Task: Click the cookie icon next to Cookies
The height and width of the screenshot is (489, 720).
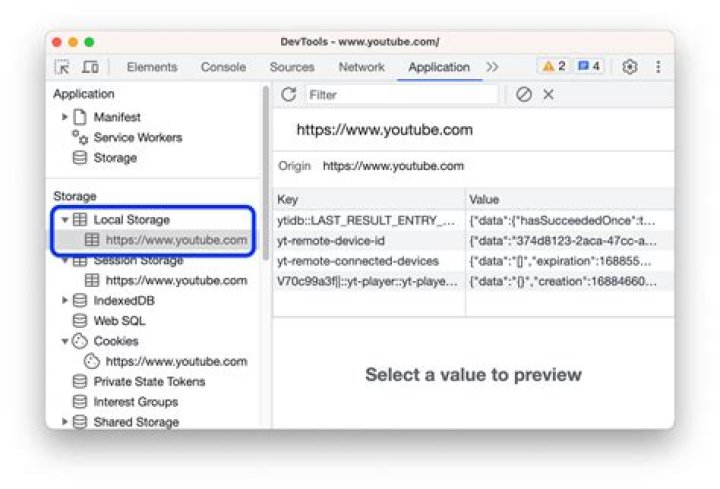Action: pyautogui.click(x=80, y=341)
